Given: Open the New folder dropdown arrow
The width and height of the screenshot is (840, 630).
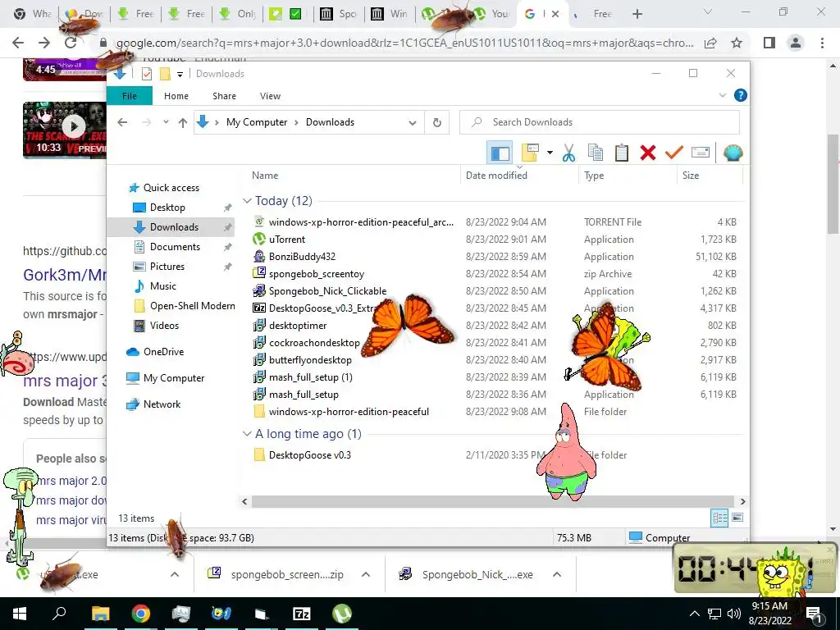Looking at the screenshot, I should point(550,153).
